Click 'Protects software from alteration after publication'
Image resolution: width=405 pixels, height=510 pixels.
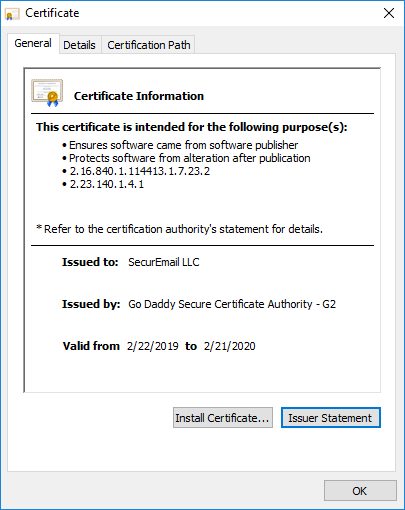pyautogui.click(x=190, y=158)
